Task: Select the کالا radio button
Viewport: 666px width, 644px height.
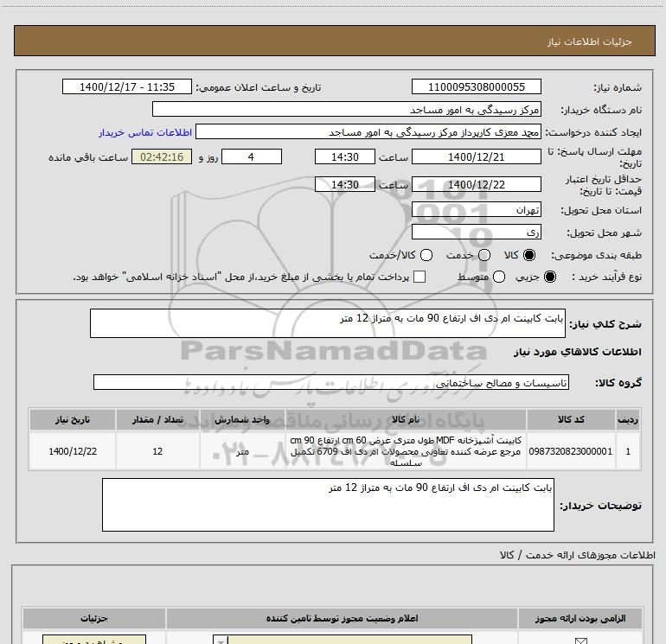Action: coord(529,255)
